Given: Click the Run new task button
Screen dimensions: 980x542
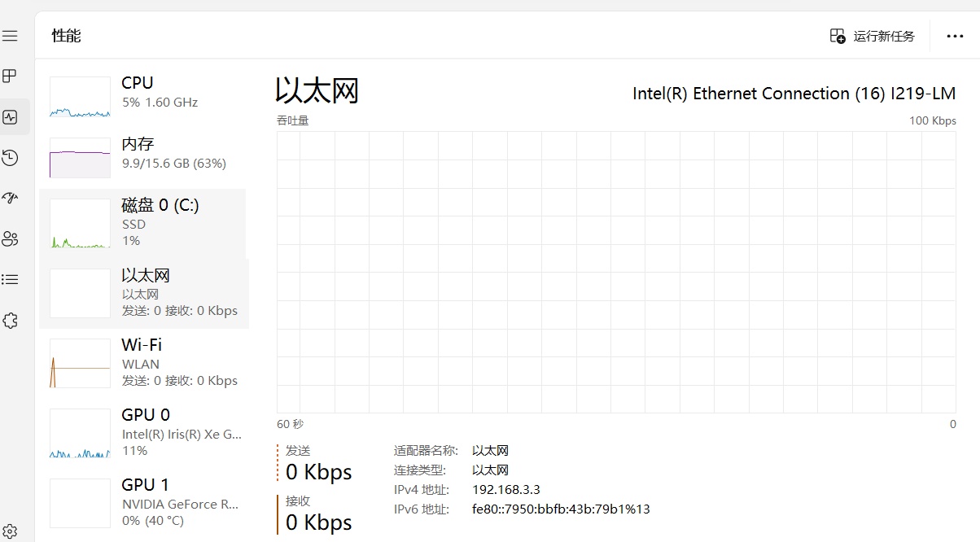Looking at the screenshot, I should coord(873,36).
